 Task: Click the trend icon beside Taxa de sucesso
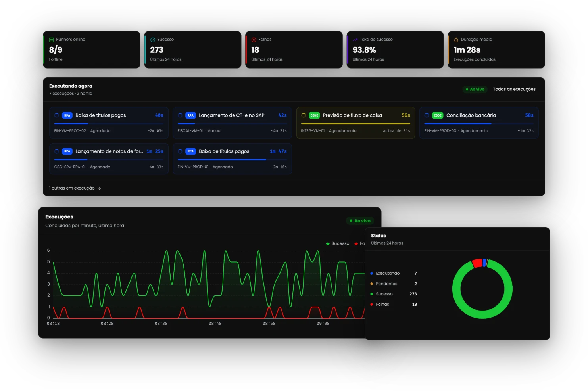(355, 40)
